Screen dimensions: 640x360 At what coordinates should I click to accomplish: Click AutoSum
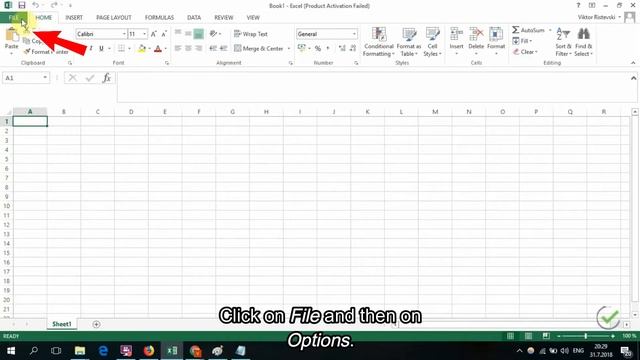click(x=529, y=30)
